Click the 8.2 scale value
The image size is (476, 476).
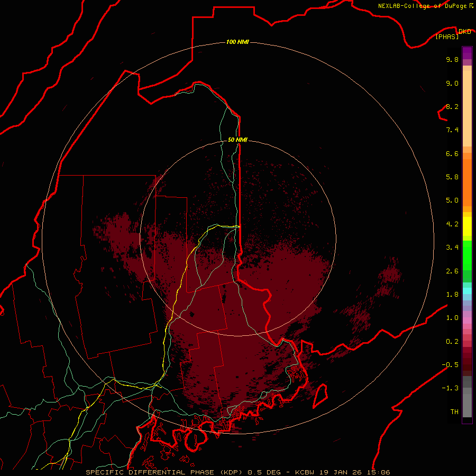click(x=452, y=106)
